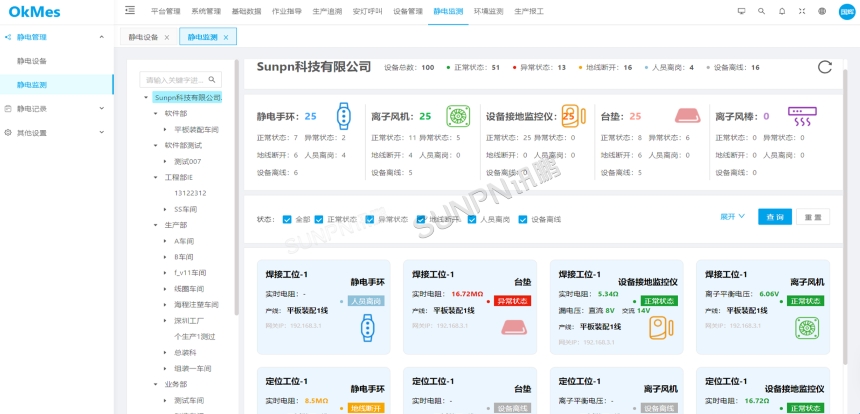Expand the A车间 tree node
The height and width of the screenshot is (414, 860).
(x=165, y=241)
